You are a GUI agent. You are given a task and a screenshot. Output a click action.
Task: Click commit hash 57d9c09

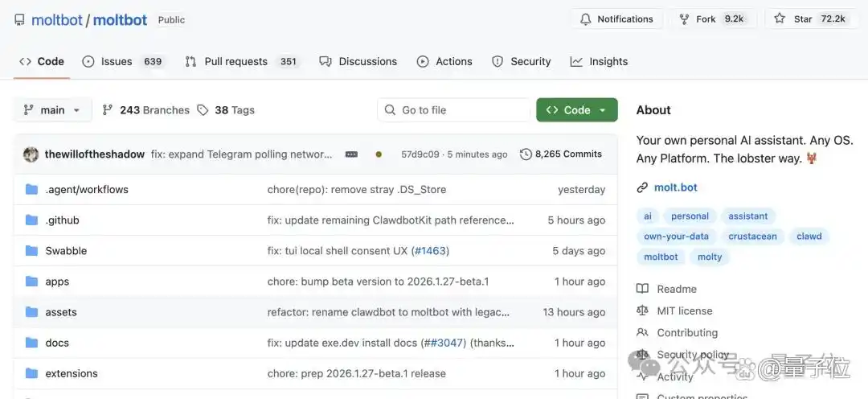(x=420, y=154)
